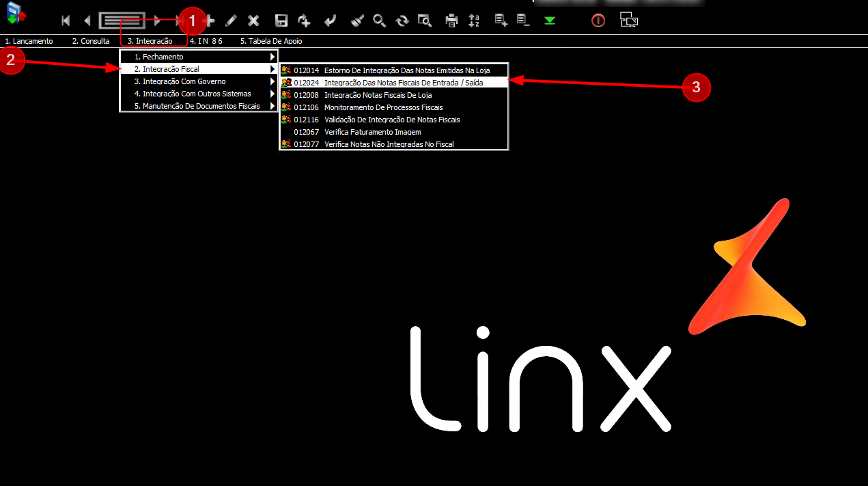Expand arrow beside 1. Fechamento

(x=272, y=57)
